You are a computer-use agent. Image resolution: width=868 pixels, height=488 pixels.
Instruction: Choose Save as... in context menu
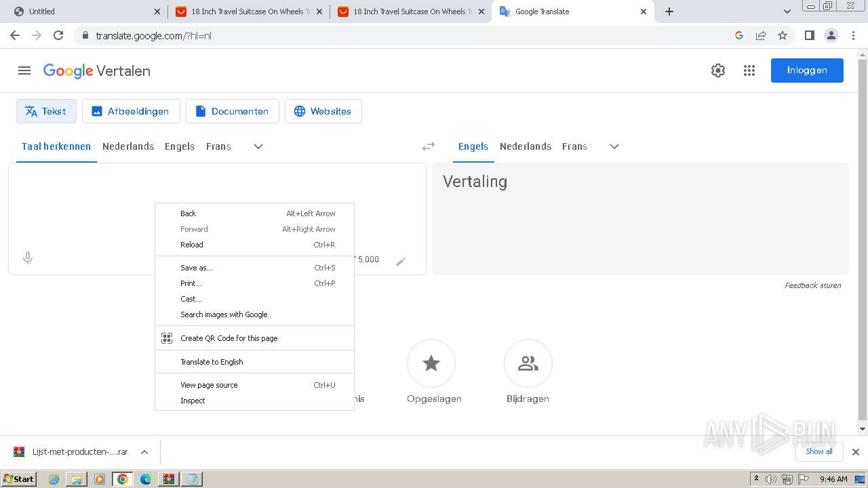pyautogui.click(x=254, y=268)
